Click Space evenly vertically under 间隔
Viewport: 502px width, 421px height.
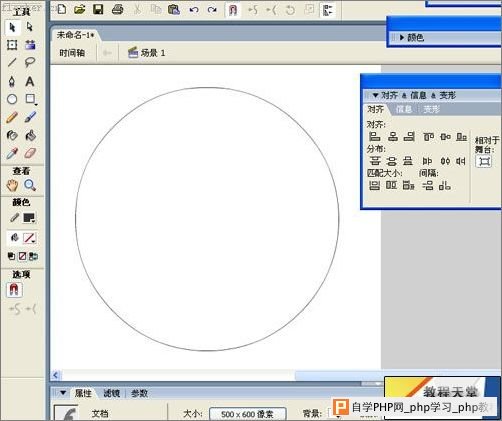(428, 186)
